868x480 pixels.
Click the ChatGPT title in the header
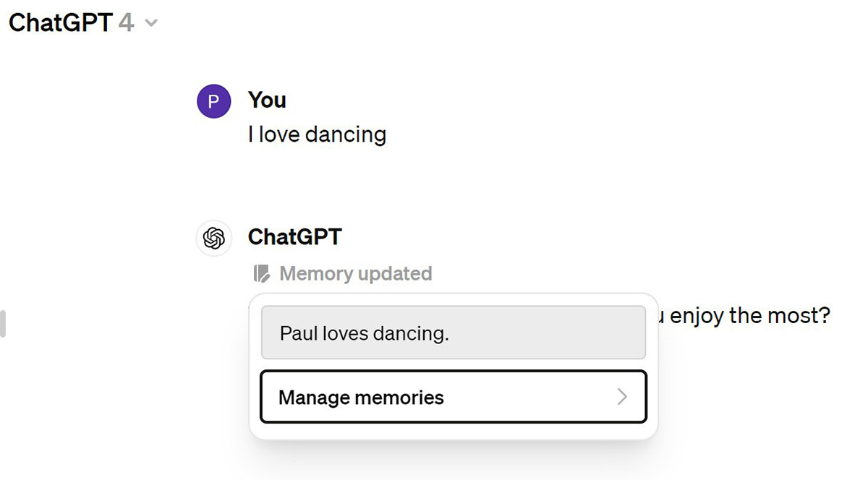[60, 22]
